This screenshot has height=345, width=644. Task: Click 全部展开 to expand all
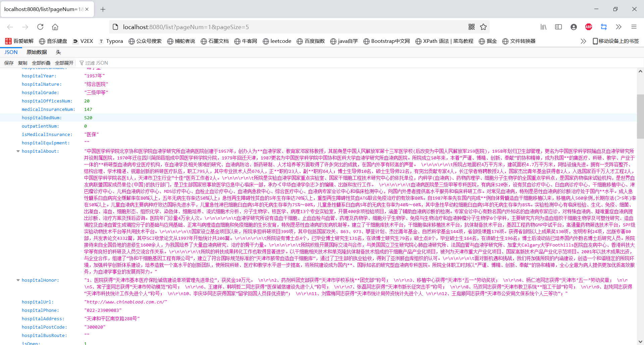64,63
